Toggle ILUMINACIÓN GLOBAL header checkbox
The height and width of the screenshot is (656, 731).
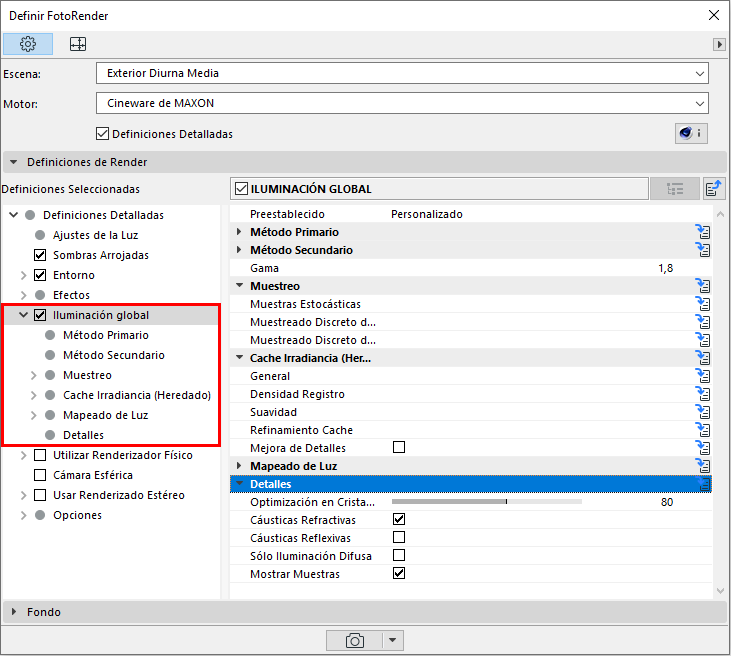241,189
